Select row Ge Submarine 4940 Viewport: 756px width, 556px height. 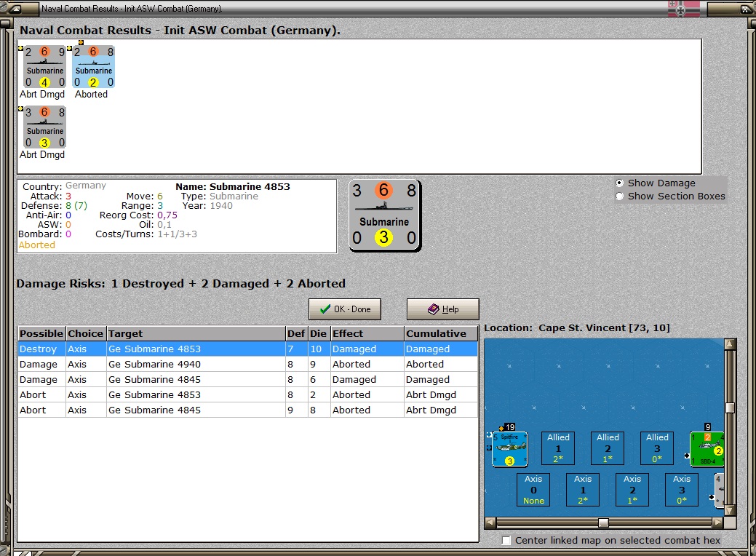click(x=248, y=364)
